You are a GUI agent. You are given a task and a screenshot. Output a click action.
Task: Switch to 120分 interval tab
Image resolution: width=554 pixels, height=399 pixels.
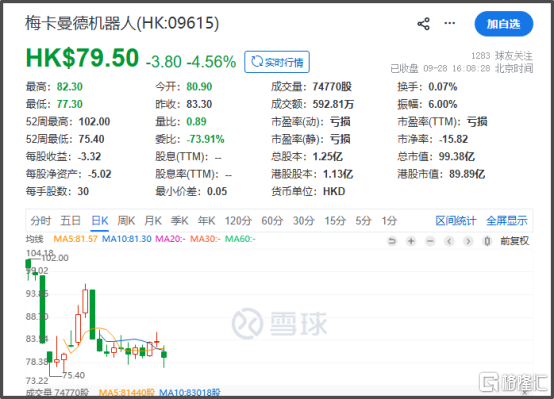pyautogui.click(x=238, y=221)
